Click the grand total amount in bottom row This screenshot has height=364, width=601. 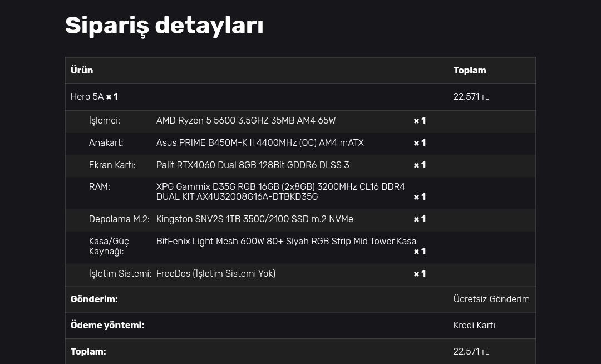[x=471, y=352]
